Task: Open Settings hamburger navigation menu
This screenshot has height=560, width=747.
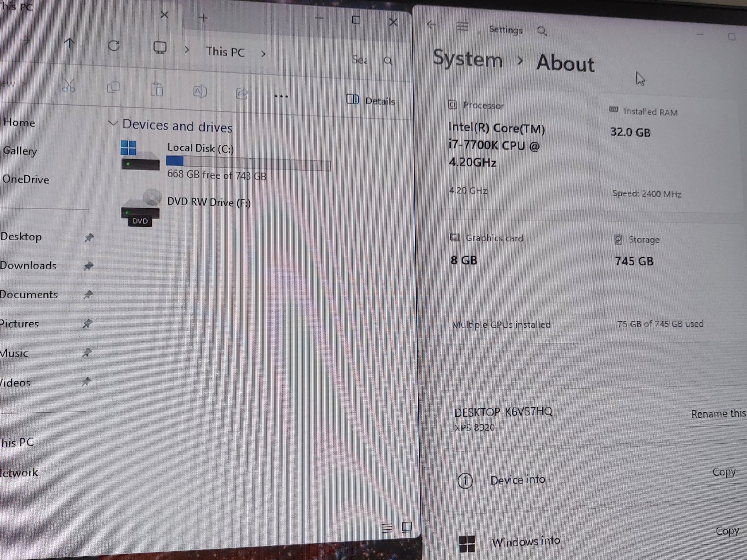Action: point(463,27)
